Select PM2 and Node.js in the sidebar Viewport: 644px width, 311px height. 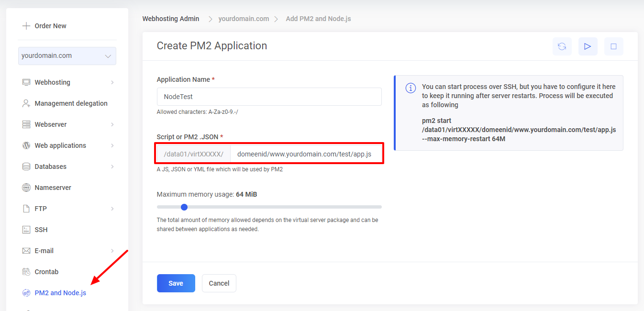(x=59, y=292)
